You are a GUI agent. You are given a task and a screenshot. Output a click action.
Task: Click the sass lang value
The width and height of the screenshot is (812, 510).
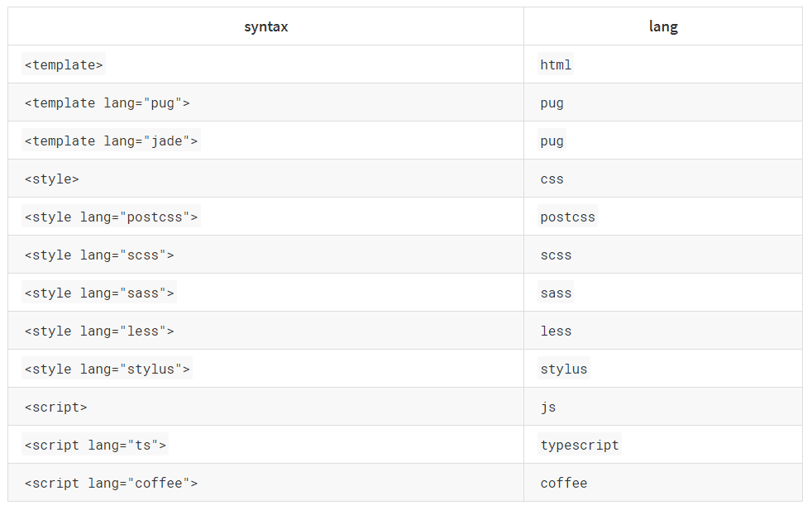pos(555,293)
